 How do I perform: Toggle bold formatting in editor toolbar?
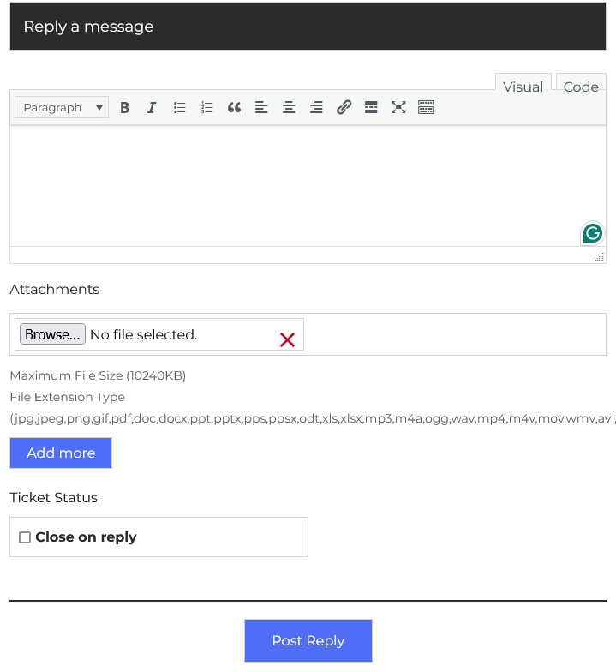coord(124,108)
